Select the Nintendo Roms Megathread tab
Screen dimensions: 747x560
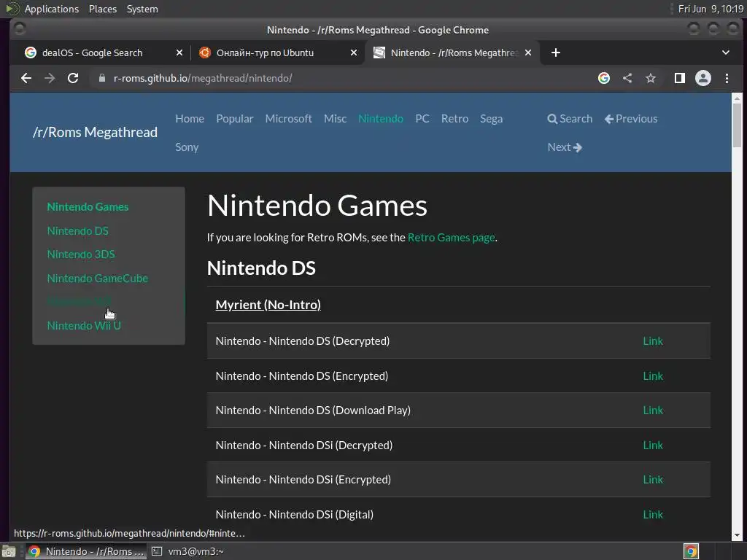(452, 52)
